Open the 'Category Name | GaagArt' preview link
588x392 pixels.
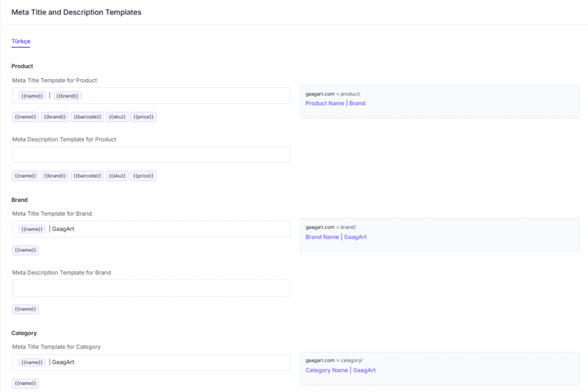341,370
